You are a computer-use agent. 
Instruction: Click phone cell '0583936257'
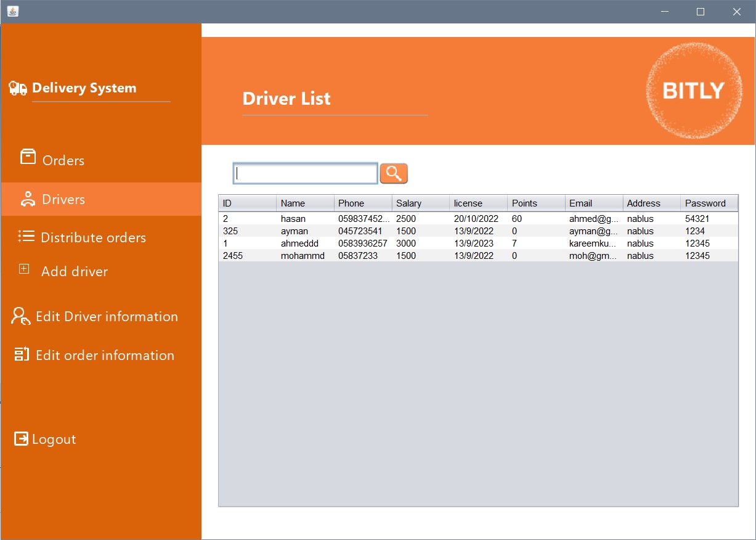point(363,243)
